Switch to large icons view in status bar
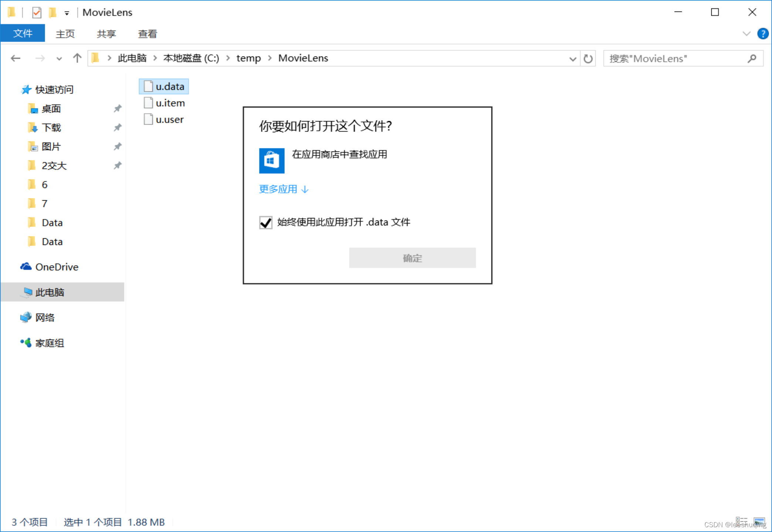This screenshot has height=532, width=772. 759,522
